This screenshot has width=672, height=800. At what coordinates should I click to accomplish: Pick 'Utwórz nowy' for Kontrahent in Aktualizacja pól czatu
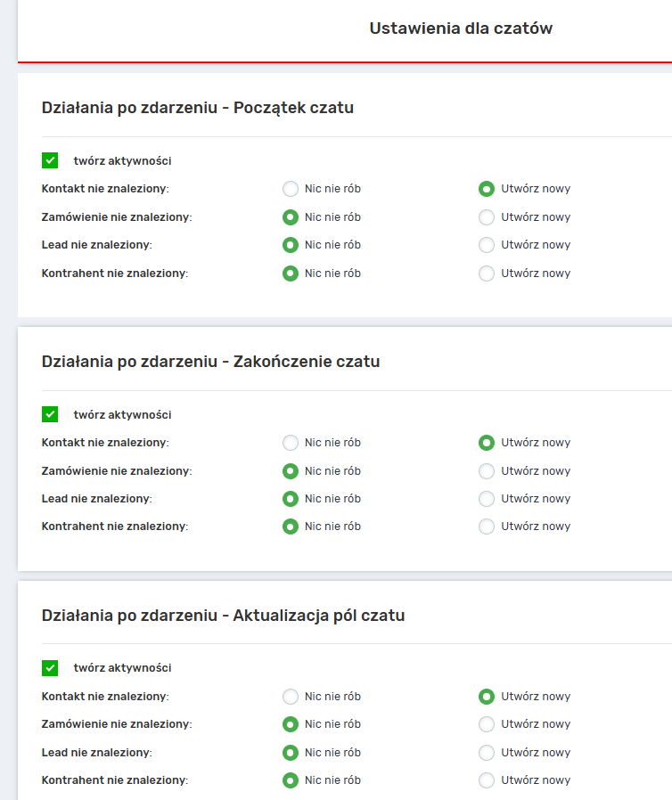pos(487,780)
